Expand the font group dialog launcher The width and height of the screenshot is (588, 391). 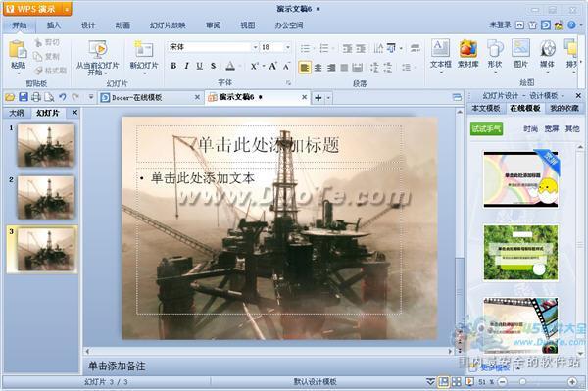pyautogui.click(x=288, y=83)
